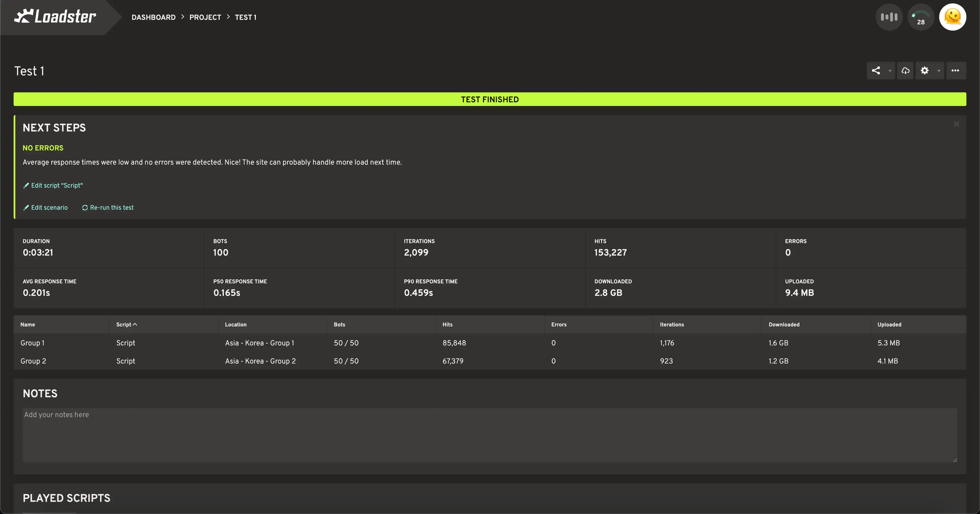980x514 pixels.
Task: Click the Duration 0:03:21 value
Action: [x=38, y=252]
